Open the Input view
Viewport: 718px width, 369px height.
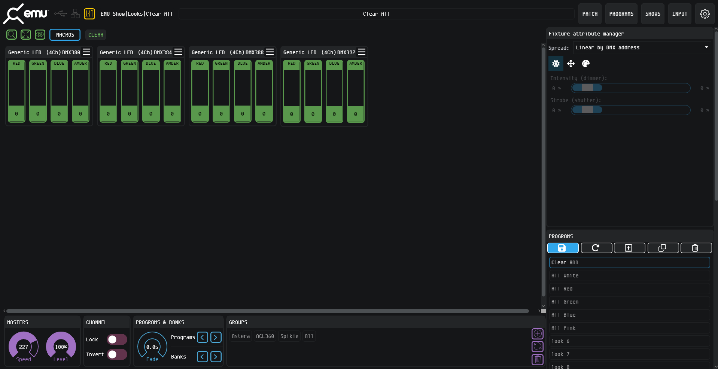coord(680,14)
